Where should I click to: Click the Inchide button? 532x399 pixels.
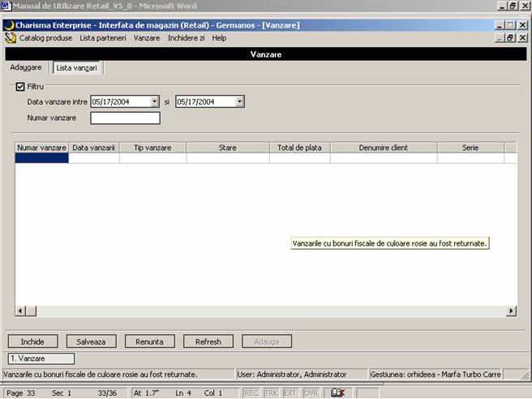coord(33,341)
